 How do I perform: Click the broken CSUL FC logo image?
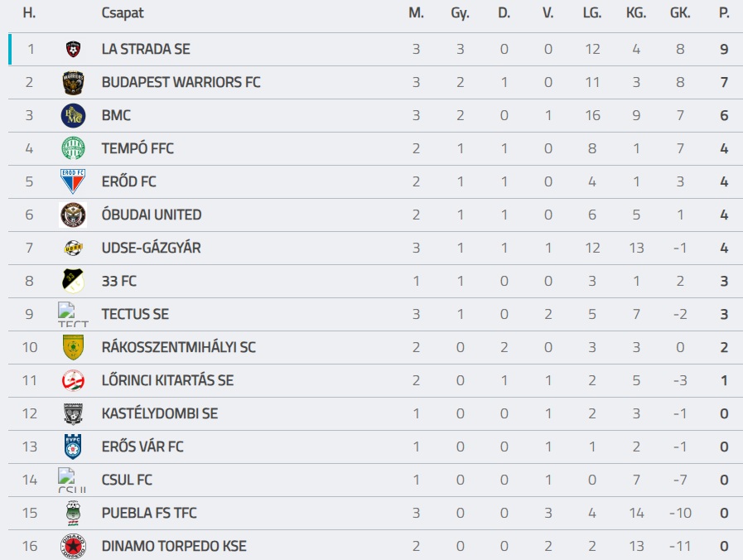click(x=73, y=480)
